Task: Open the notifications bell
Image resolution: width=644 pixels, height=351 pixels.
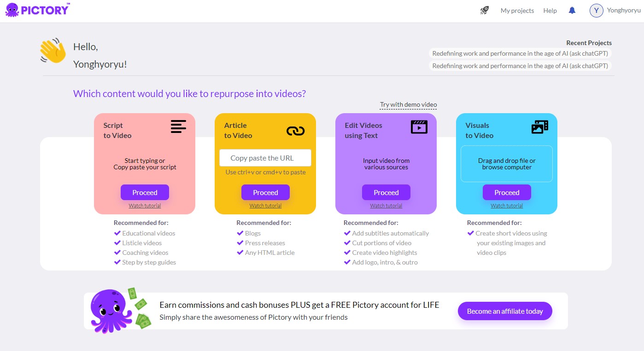Action: 572,10
